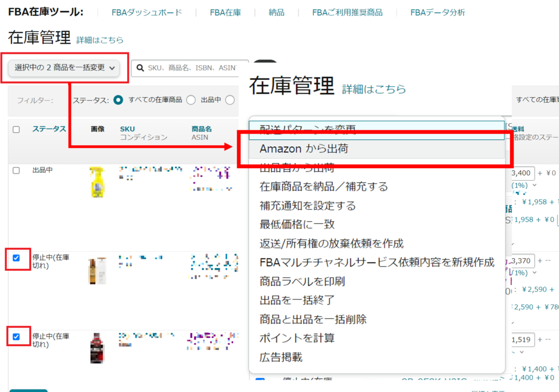Select the すべての在庫商品 status radio button
Viewport: 559px width, 392px height.
(x=118, y=100)
